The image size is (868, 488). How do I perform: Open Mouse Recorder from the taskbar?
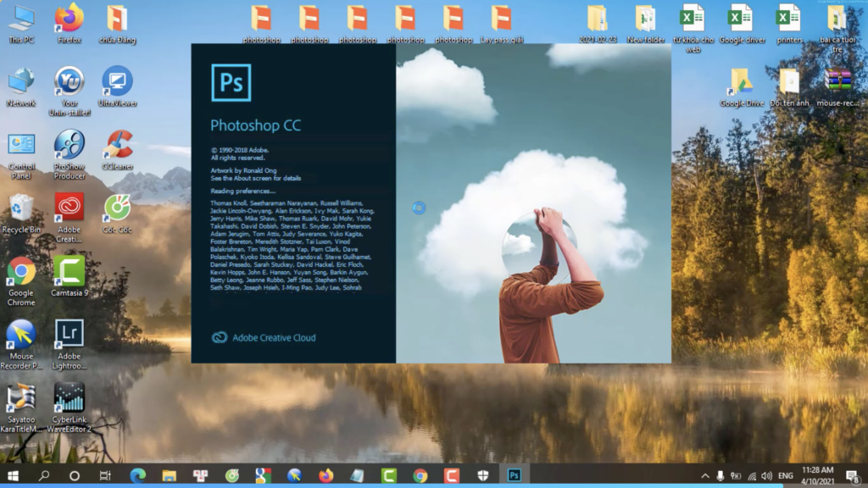click(294, 475)
